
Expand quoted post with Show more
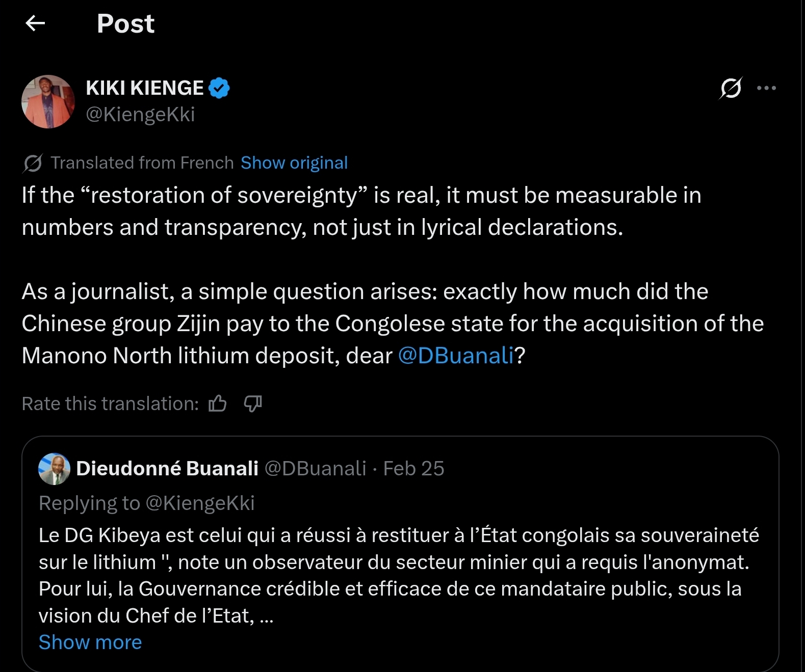click(x=90, y=642)
